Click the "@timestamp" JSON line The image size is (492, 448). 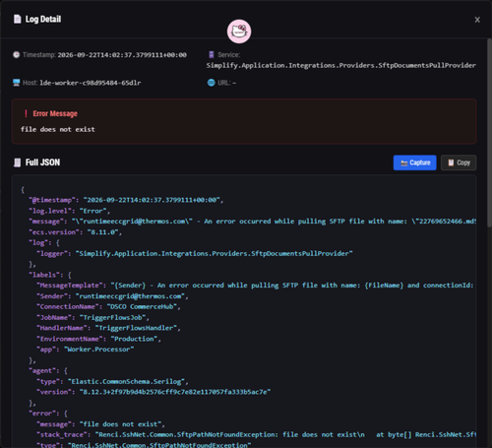126,200
